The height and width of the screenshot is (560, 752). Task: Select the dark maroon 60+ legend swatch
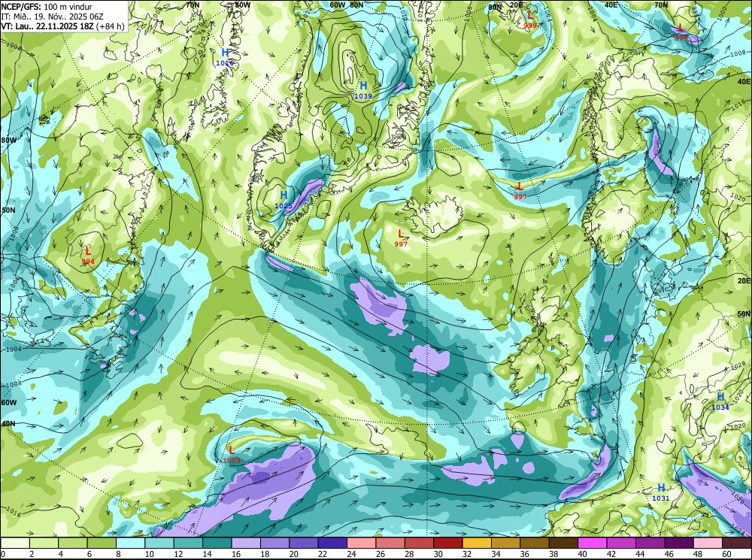pos(737,543)
